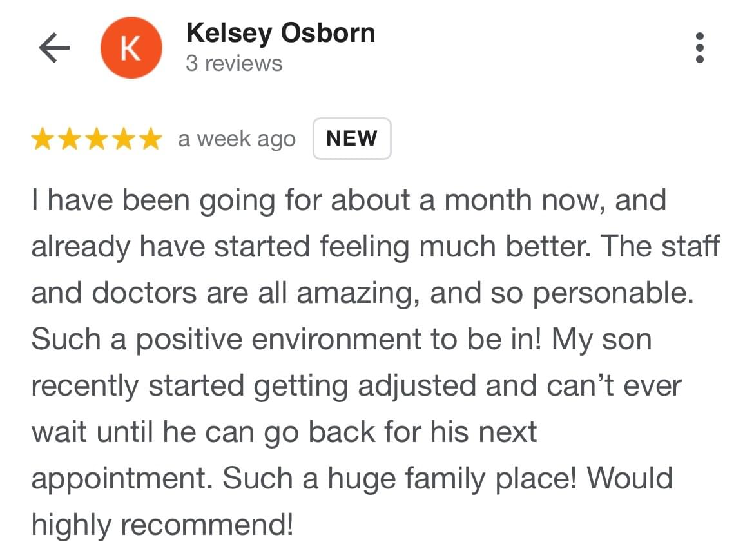Click the fifth yellow rating star
Image resolution: width=754 pixels, height=560 pixels.
click(150, 139)
